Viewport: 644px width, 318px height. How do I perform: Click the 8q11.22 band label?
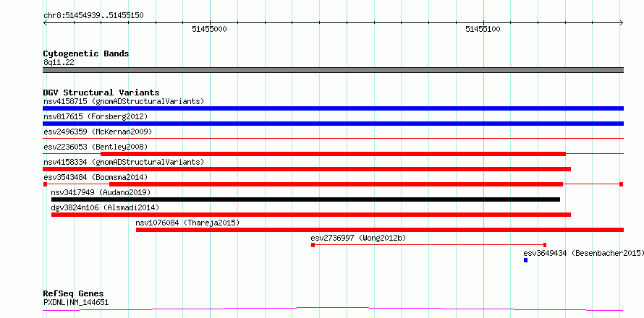59,63
